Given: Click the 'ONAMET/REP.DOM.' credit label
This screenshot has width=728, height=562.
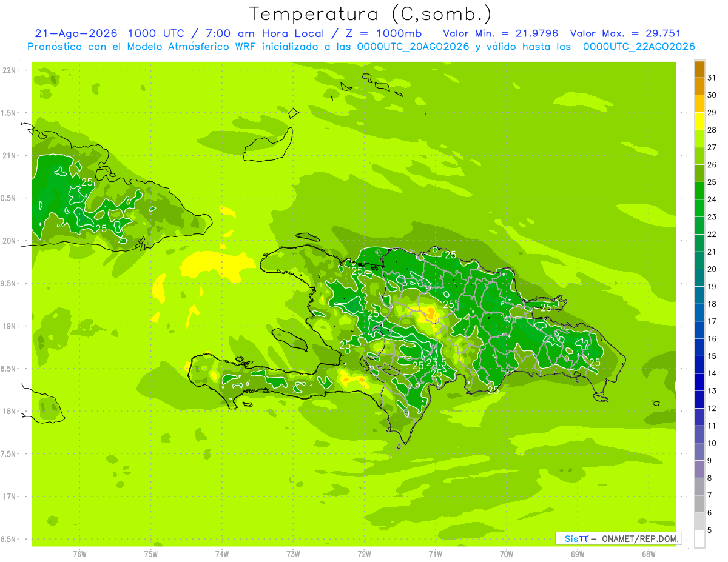Looking at the screenshot, I should point(640,538).
